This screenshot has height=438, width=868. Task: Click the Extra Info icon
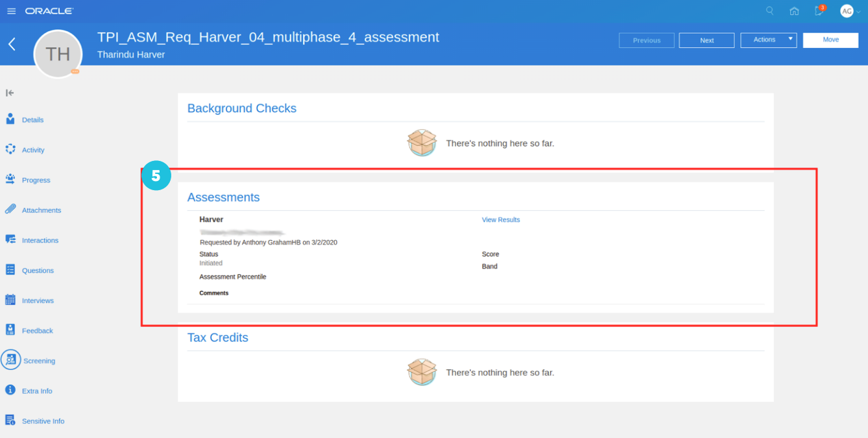10,390
